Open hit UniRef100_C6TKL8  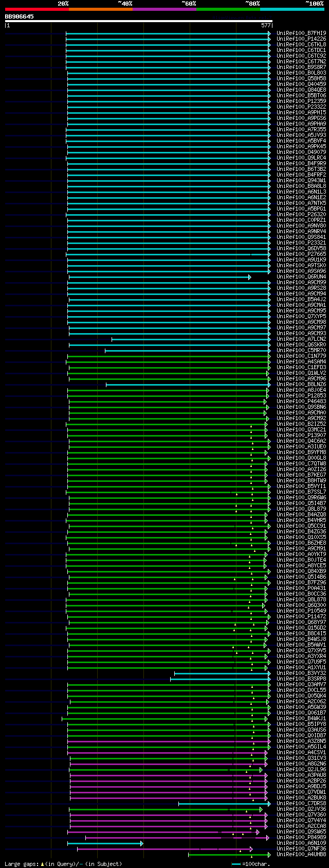[x=301, y=44]
